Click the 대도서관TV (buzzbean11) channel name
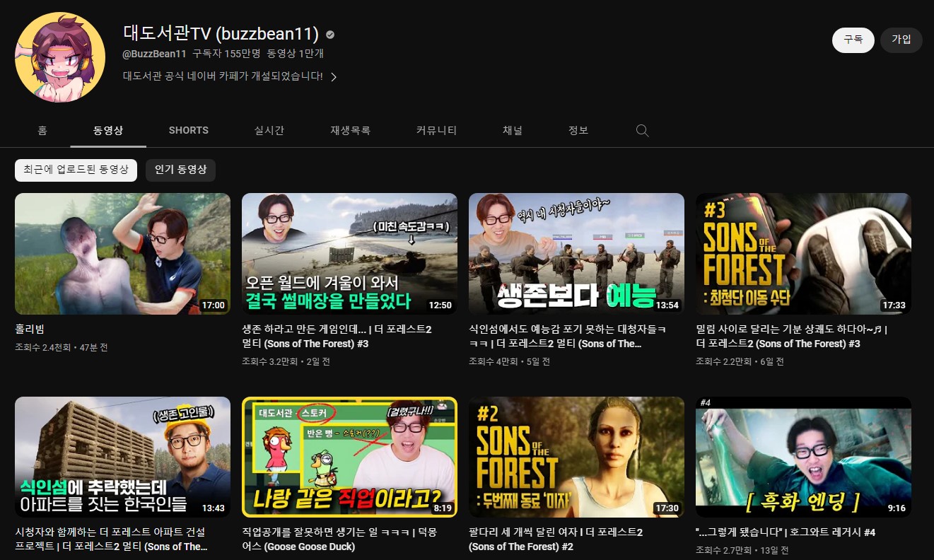 pyautogui.click(x=221, y=33)
